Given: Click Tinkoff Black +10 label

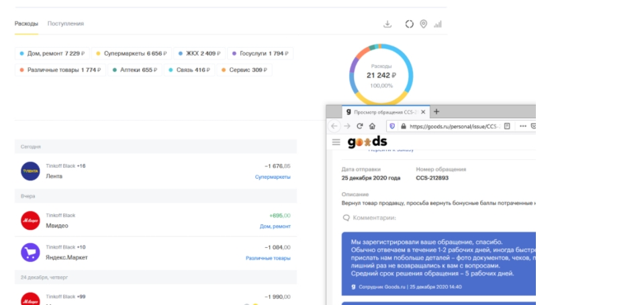Looking at the screenshot, I should pyautogui.click(x=66, y=247).
